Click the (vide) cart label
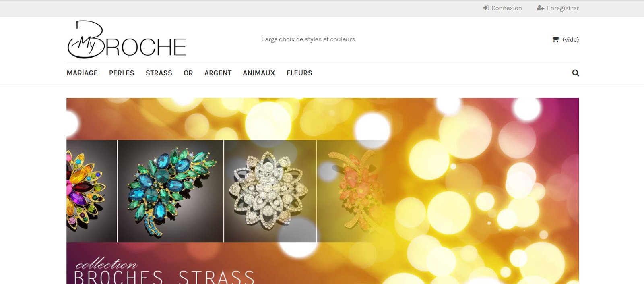This screenshot has width=644, height=284. pos(571,39)
